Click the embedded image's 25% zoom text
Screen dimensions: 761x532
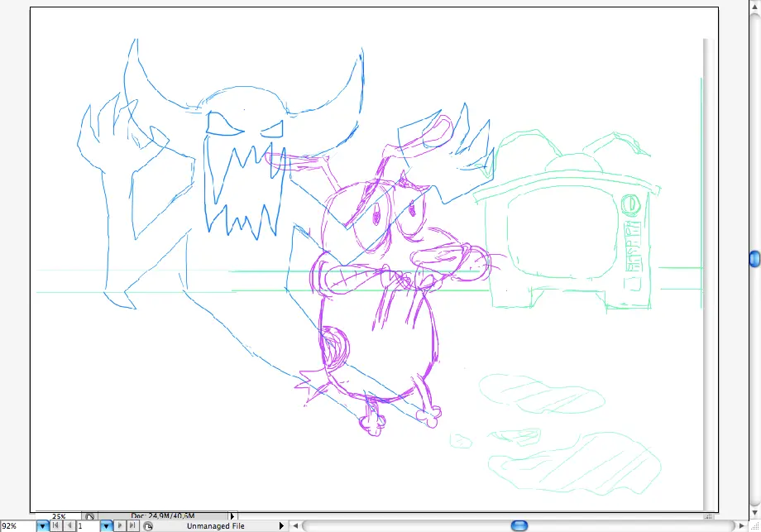click(x=59, y=516)
